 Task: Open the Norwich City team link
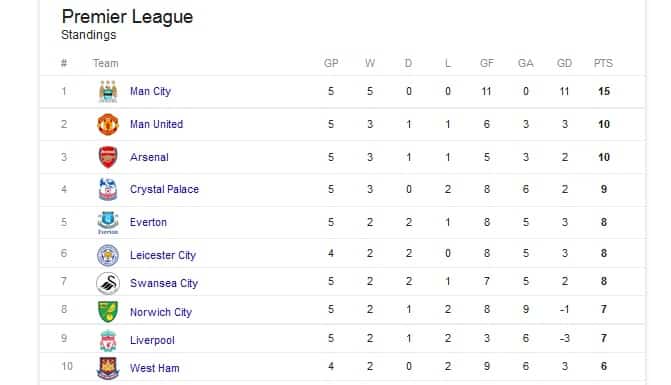(160, 312)
